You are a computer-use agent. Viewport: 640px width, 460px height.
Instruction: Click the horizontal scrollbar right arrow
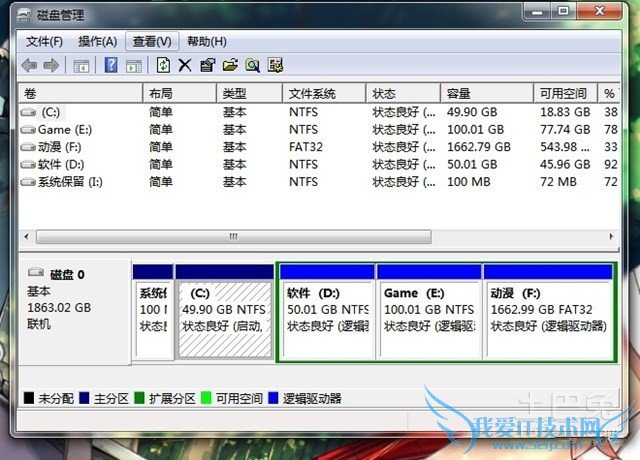pos(611,236)
